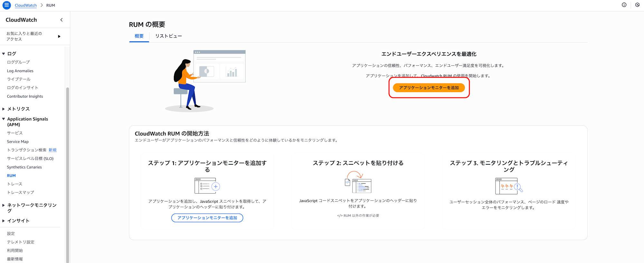Open Service Map in the sidebar
The width and height of the screenshot is (644, 263).
click(x=18, y=141)
